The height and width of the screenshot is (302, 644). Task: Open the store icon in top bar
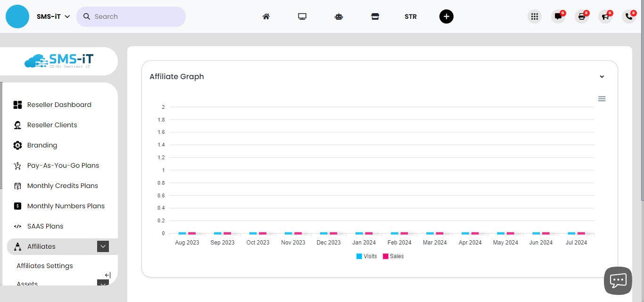375,16
